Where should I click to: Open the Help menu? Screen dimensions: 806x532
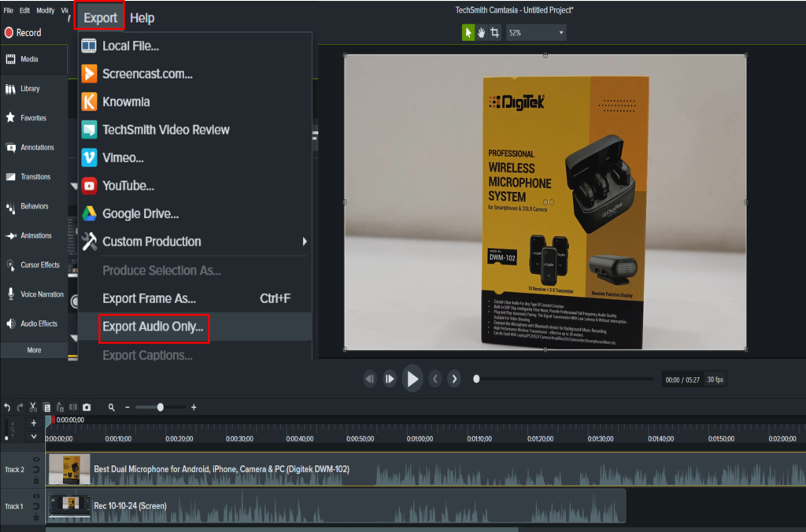coord(142,18)
